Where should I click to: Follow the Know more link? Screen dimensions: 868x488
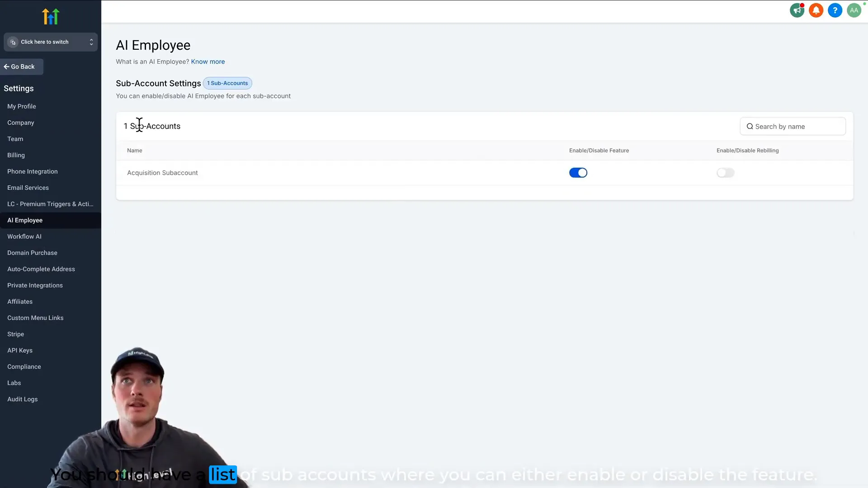(208, 61)
